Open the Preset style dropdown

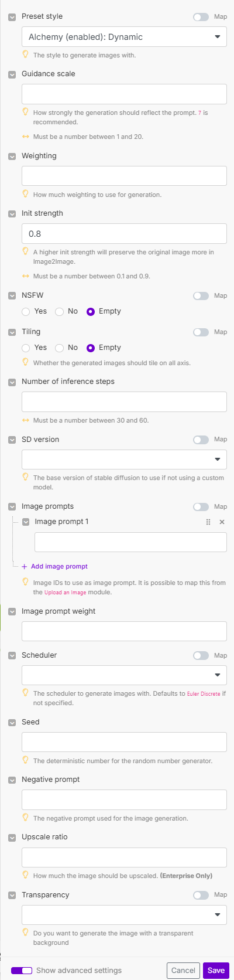pyautogui.click(x=124, y=37)
